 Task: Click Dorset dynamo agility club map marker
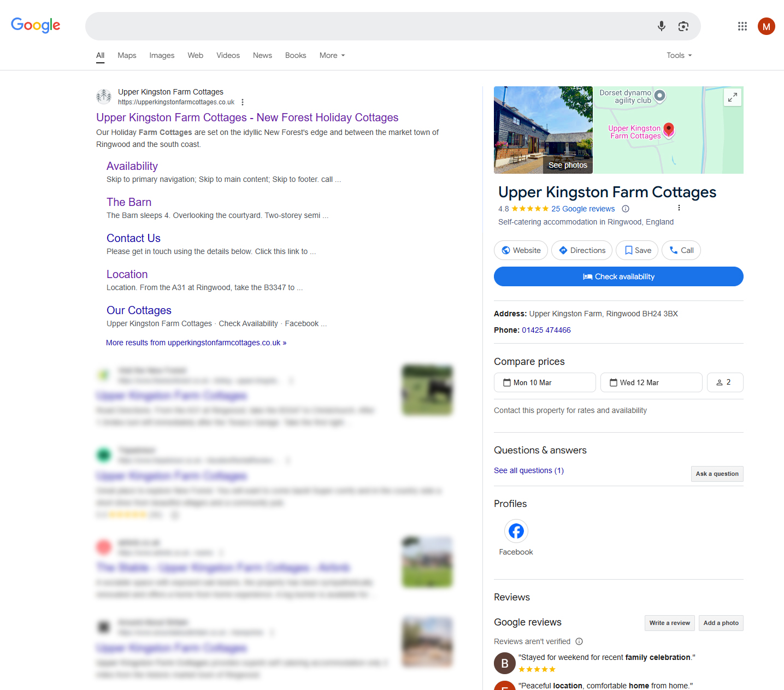coord(660,96)
